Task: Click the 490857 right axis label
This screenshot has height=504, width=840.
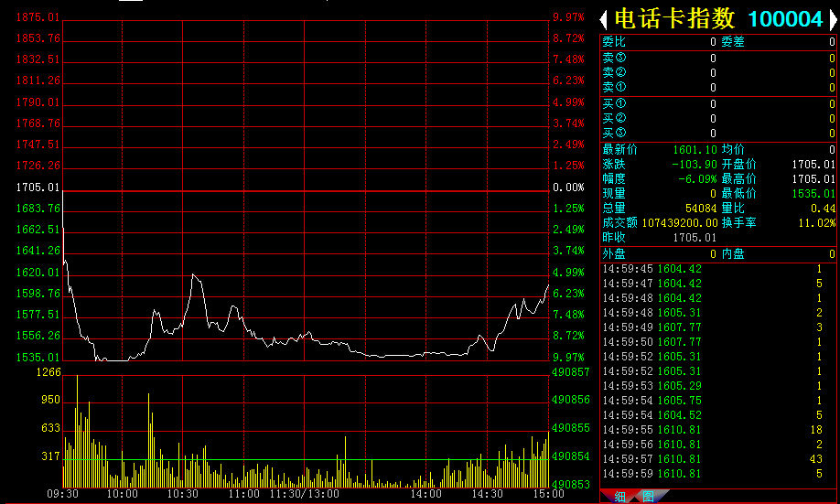Action: [x=571, y=372]
